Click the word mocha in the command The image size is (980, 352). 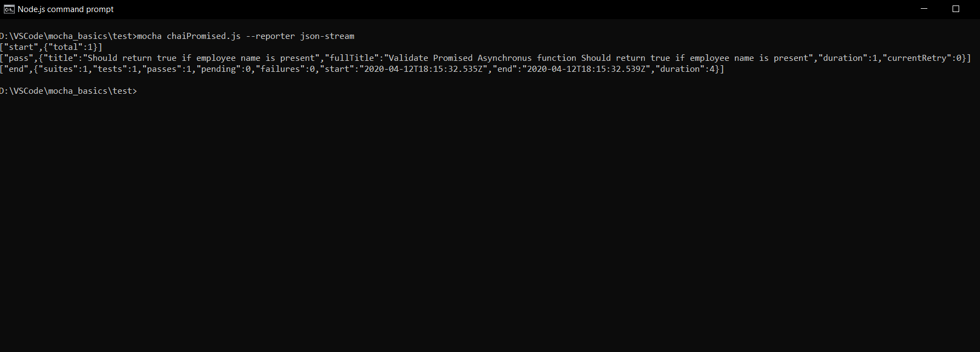pos(149,36)
